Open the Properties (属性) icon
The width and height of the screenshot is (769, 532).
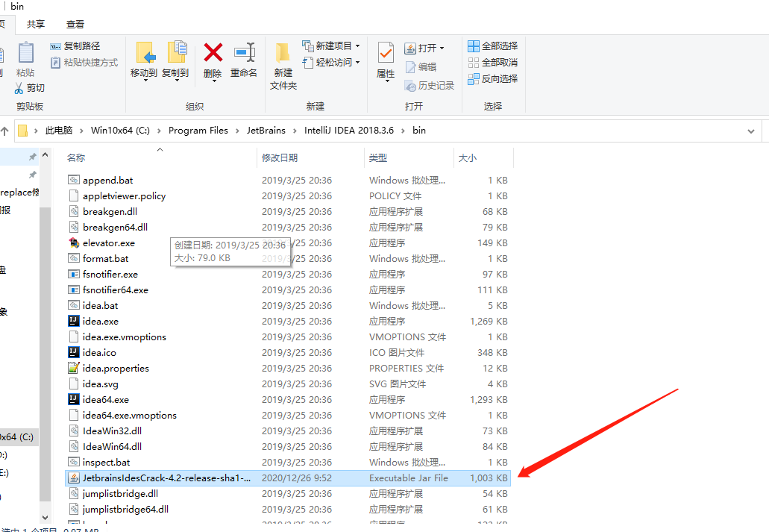point(386,53)
